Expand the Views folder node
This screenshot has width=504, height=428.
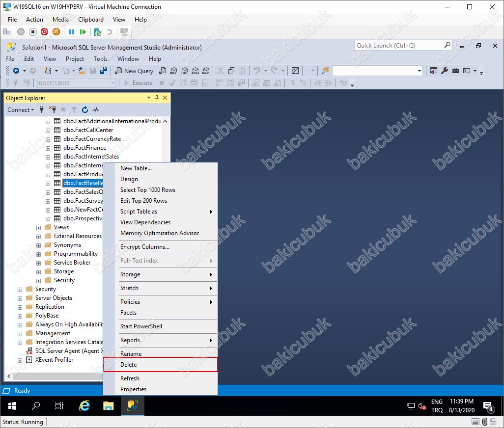(x=38, y=228)
